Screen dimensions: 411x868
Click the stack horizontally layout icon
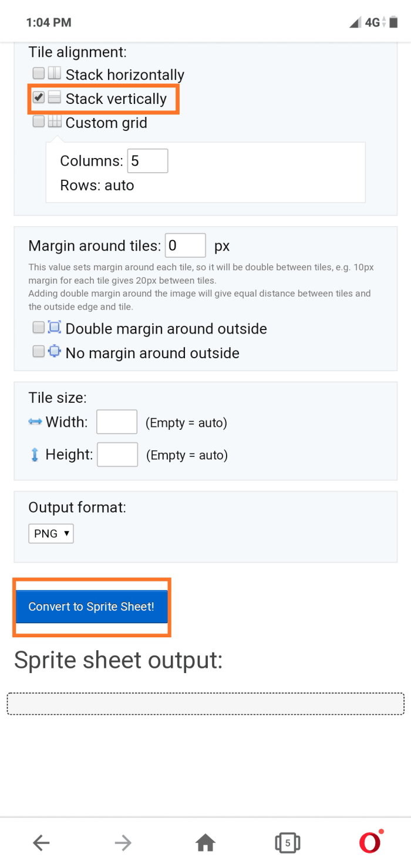coord(55,73)
